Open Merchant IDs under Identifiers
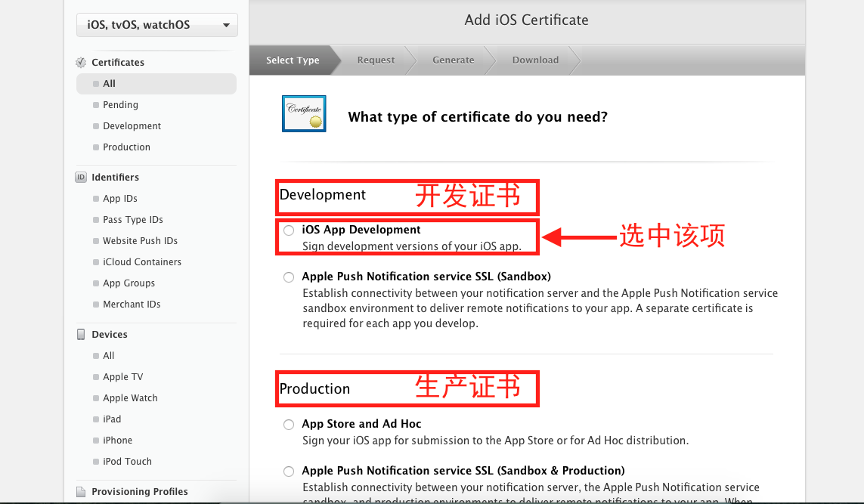The image size is (864, 504). [132, 305]
